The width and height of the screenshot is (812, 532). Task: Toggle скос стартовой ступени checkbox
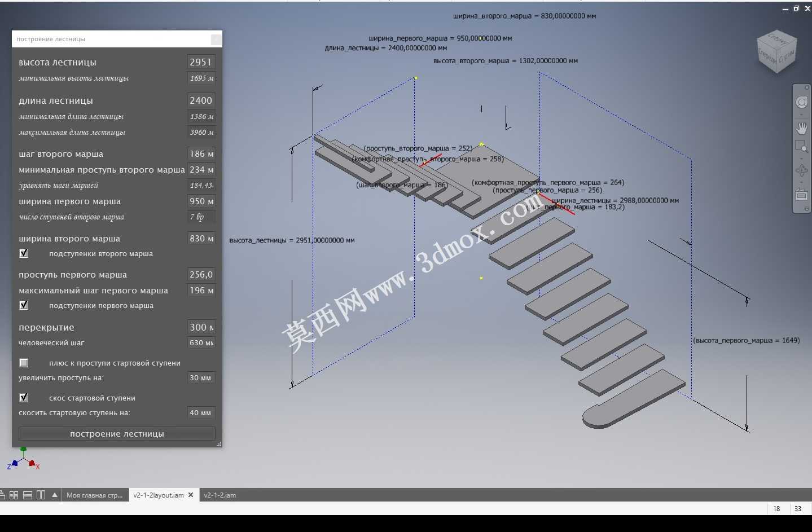tap(24, 398)
